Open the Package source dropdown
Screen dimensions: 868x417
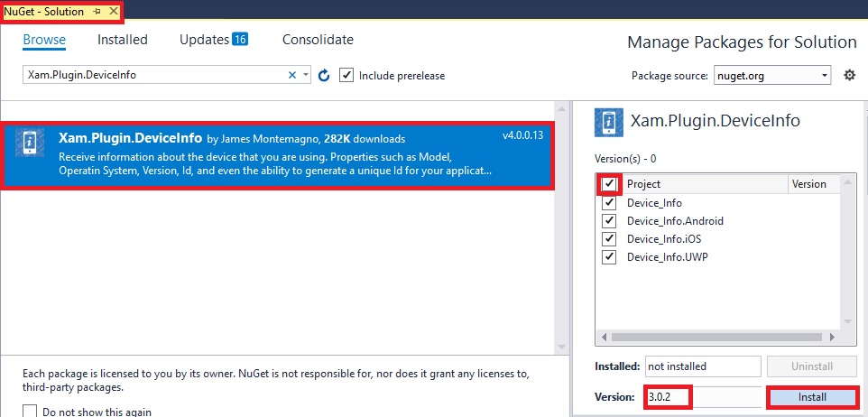point(772,75)
